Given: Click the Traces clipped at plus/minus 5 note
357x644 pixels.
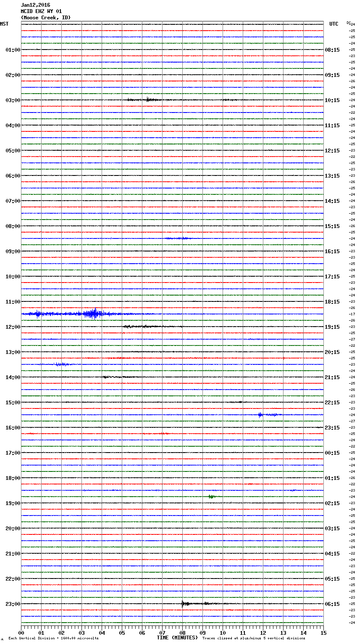Looking at the screenshot, I should pos(254,639).
